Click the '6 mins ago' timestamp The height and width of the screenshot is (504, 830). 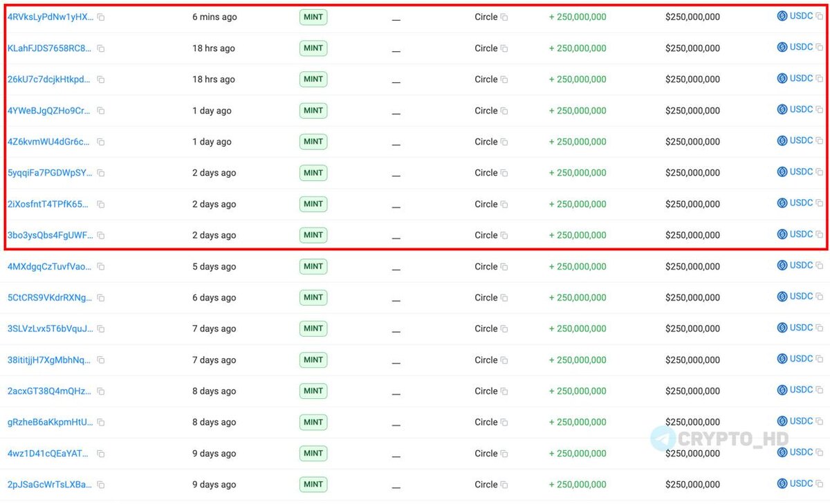(x=214, y=17)
